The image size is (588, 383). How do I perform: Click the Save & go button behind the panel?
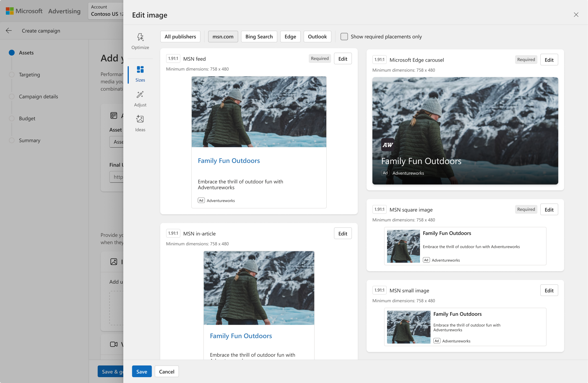click(110, 371)
